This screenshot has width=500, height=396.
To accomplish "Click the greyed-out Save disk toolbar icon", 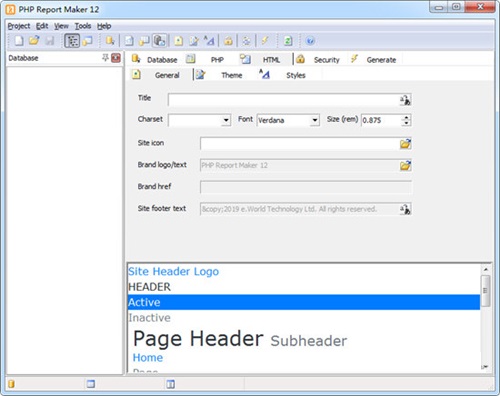I will [50, 41].
